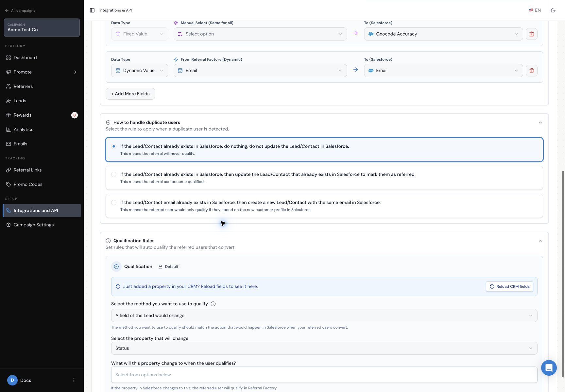565x392 pixels.
Task: Click Reload CRM fields button
Action: pos(509,286)
